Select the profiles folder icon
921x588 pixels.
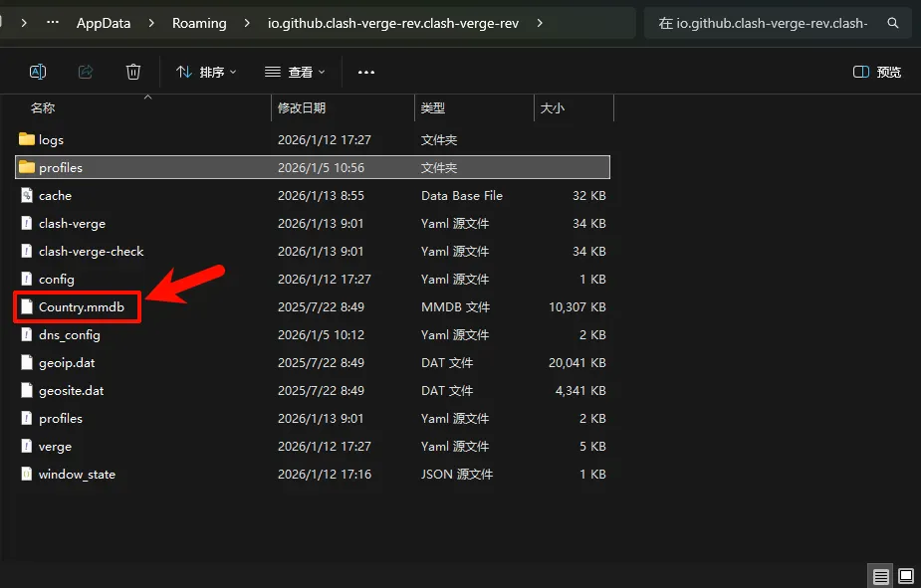pyautogui.click(x=27, y=167)
